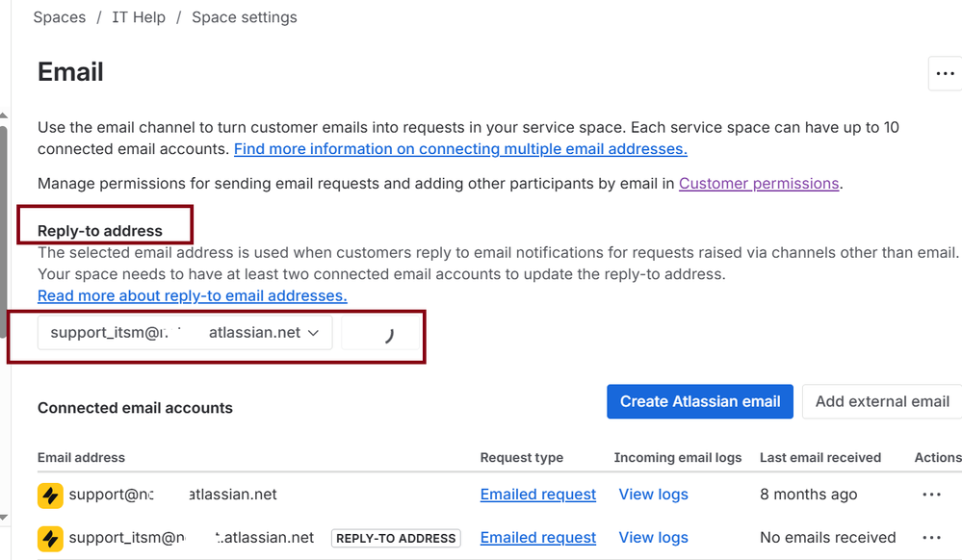Open Emailed request link for support_itsm@ row
Viewport: 962px width, 560px height.
click(x=538, y=538)
